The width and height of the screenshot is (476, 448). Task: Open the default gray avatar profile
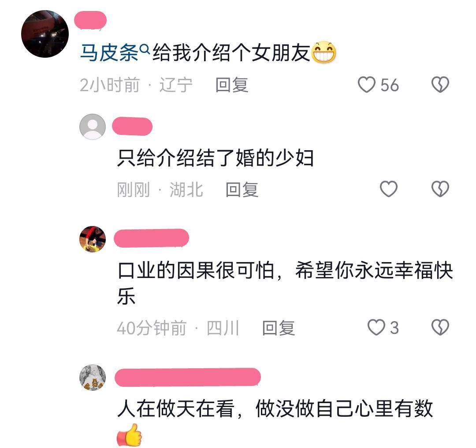tap(93, 126)
